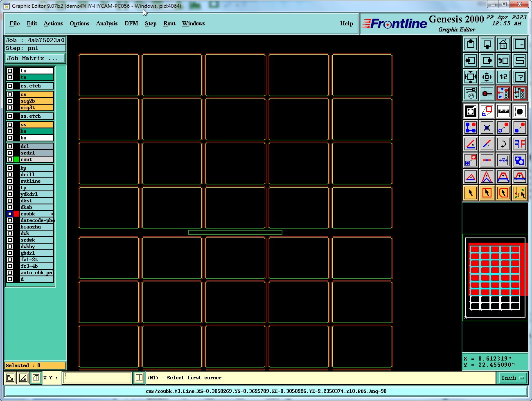The width and height of the screenshot is (532, 401).
Task: Open the wrench and palette display settings icon
Action: point(471,93)
